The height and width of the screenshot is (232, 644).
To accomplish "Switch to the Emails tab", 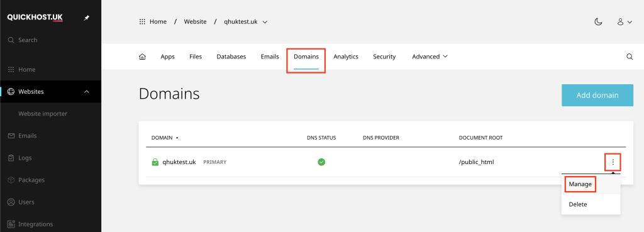I will 270,57.
